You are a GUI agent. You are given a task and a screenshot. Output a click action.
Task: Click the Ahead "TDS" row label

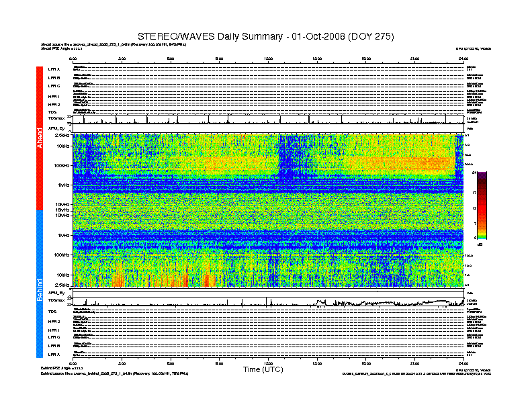52,112
